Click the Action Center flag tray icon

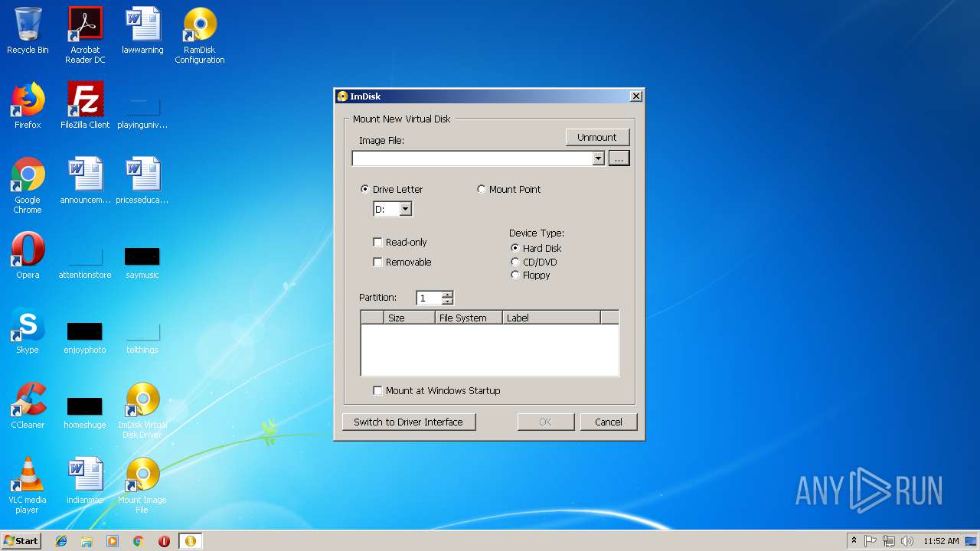pyautogui.click(x=871, y=541)
